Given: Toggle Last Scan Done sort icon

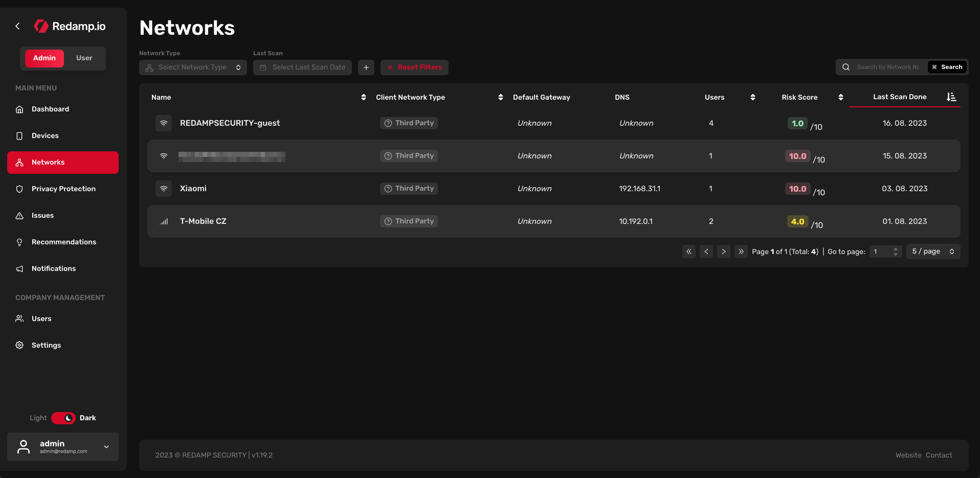Looking at the screenshot, I should 951,97.
